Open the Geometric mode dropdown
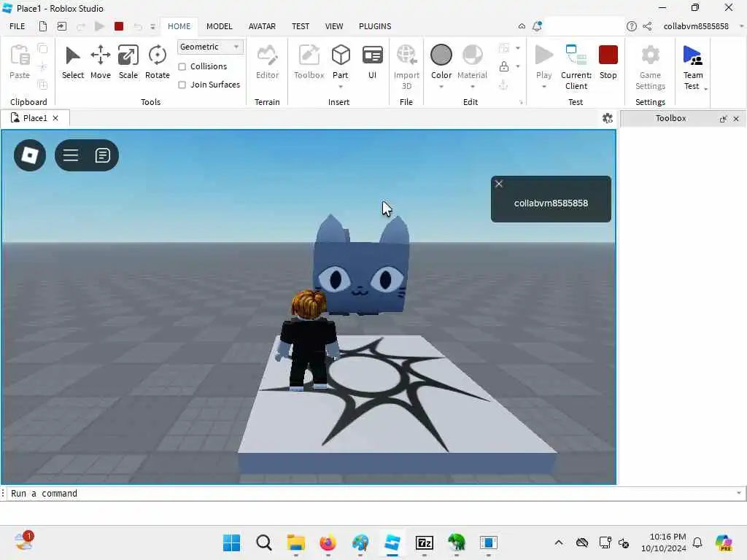Viewport: 747px width, 560px height. [x=210, y=47]
